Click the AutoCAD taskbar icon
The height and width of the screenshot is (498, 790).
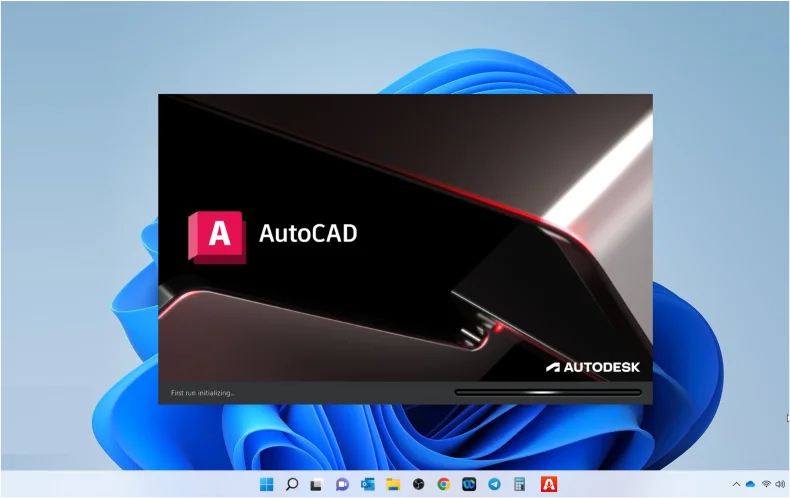tap(549, 484)
